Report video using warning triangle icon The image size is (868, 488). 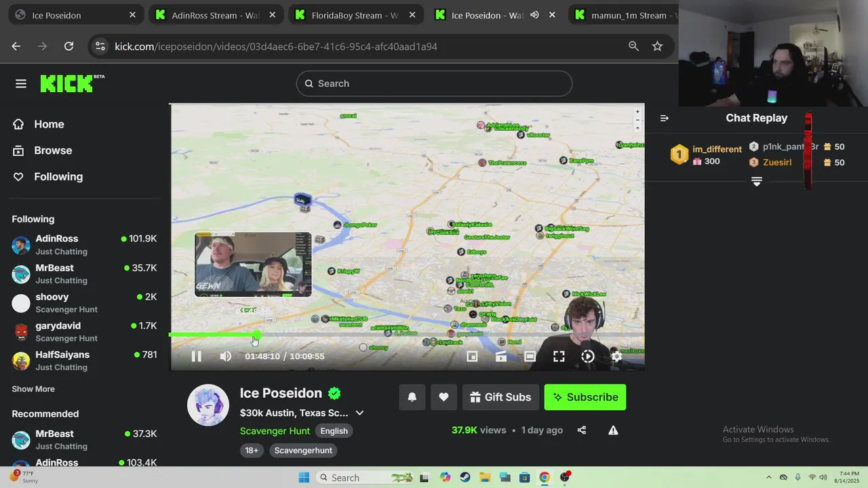click(x=613, y=430)
